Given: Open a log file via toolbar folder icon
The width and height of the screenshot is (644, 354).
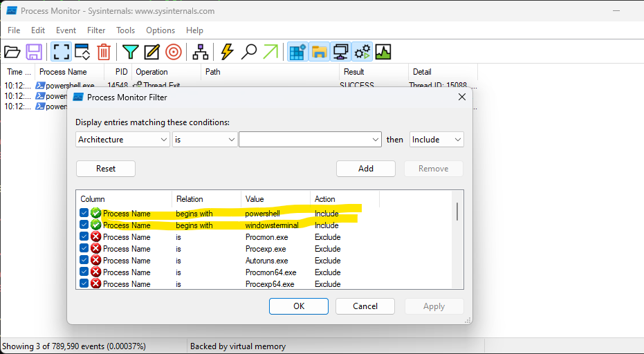Looking at the screenshot, I should point(12,52).
